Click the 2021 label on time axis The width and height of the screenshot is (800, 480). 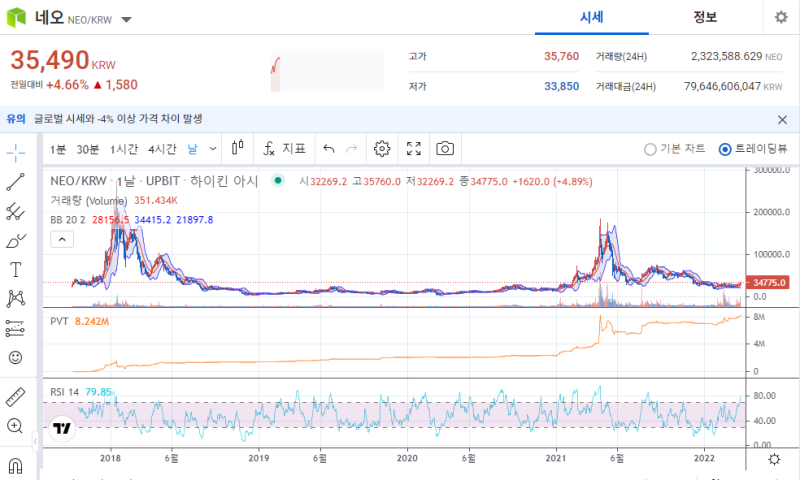(x=556, y=458)
